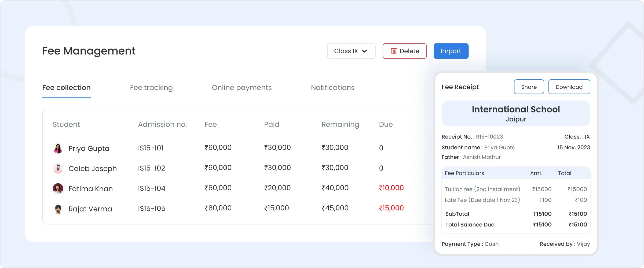644x268 pixels.
Task: Click Rajat Verma's avatar image
Action: click(x=58, y=208)
